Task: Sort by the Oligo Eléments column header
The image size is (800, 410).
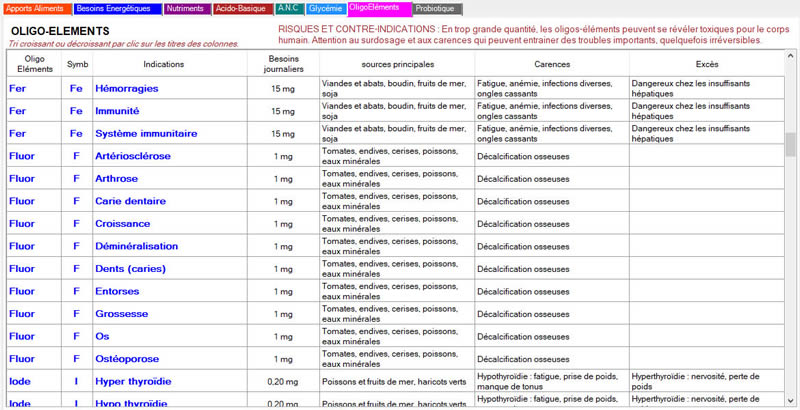Action: [x=34, y=64]
